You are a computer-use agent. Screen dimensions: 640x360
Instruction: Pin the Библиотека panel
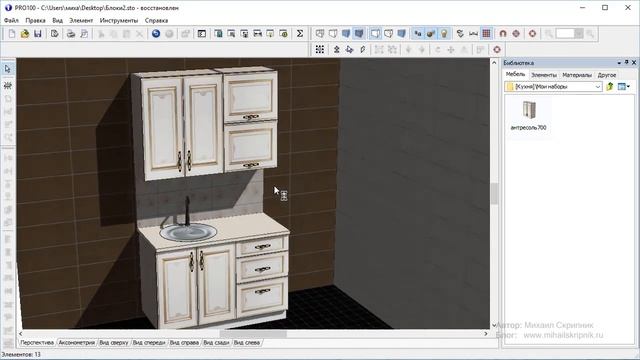[627, 62]
